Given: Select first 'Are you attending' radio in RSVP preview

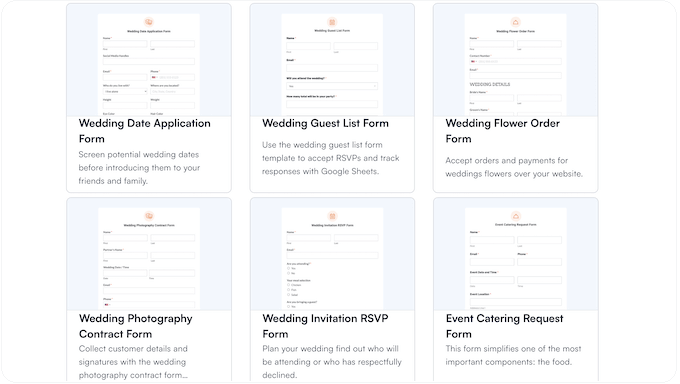Looking at the screenshot, I should [x=288, y=269].
